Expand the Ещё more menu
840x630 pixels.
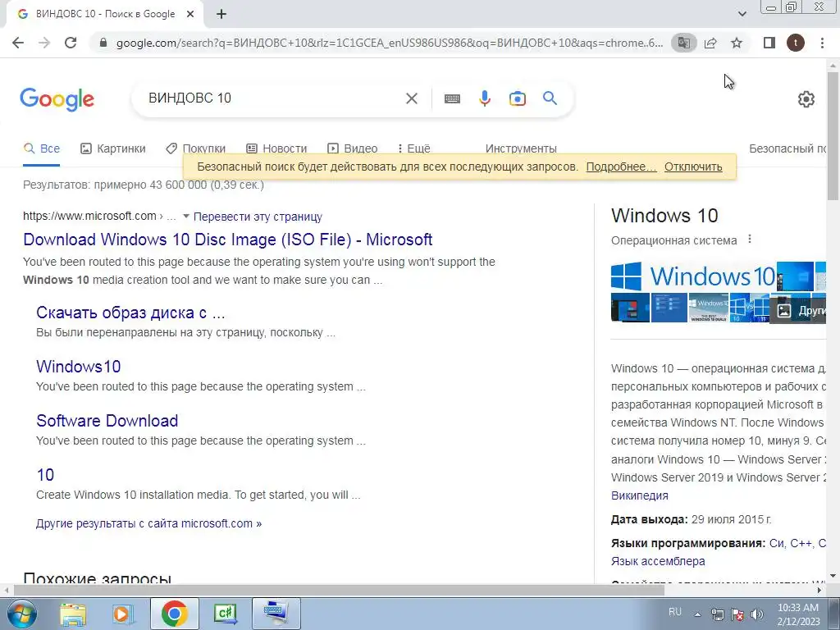tap(414, 148)
